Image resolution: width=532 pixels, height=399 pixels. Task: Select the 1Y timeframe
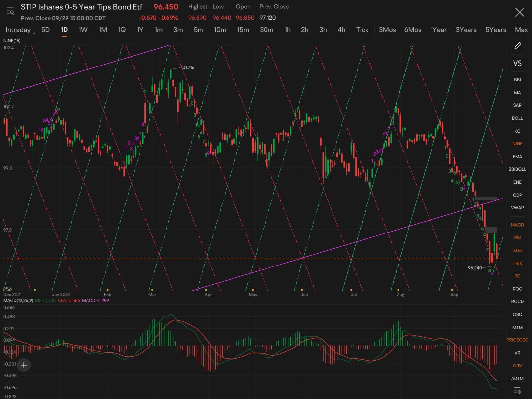(x=140, y=30)
